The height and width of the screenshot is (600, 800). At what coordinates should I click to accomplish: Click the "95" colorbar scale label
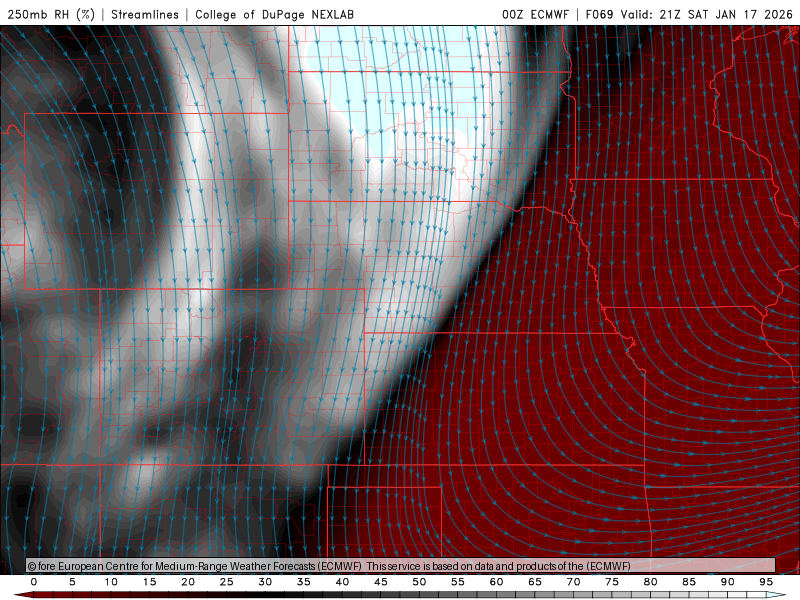[766, 582]
